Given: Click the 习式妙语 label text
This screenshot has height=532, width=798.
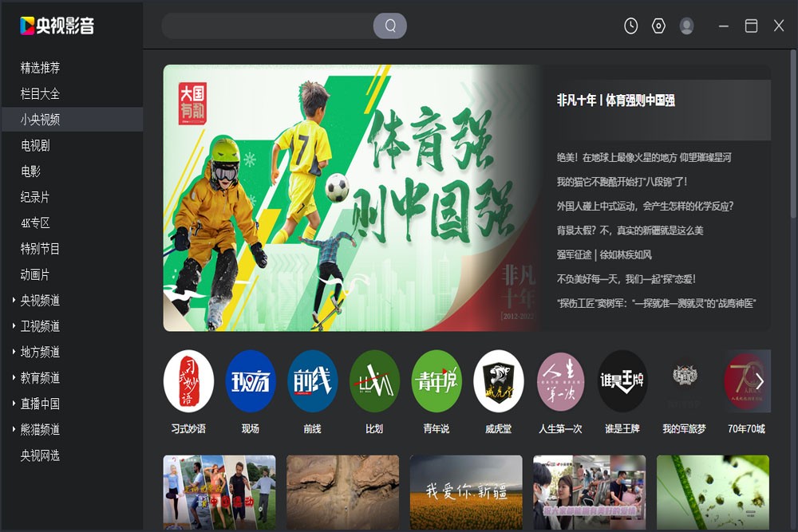Looking at the screenshot, I should [188, 429].
